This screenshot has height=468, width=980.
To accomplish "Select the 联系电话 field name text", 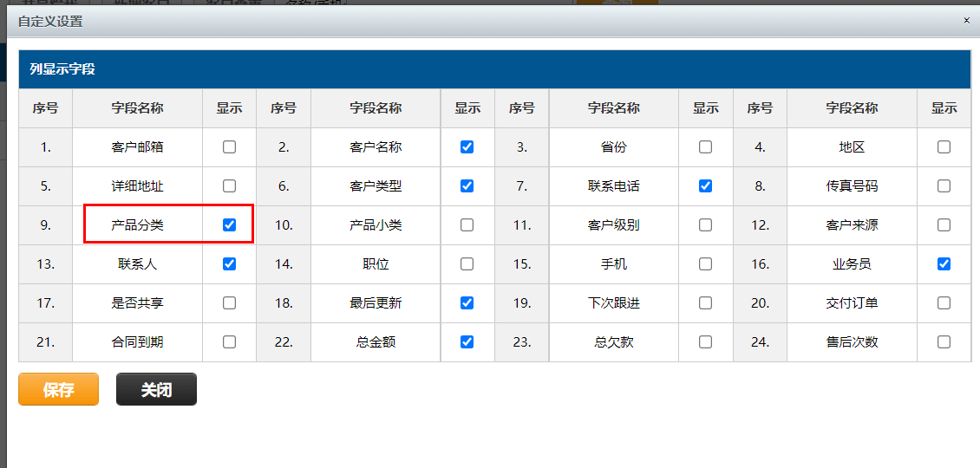I will (x=614, y=186).
